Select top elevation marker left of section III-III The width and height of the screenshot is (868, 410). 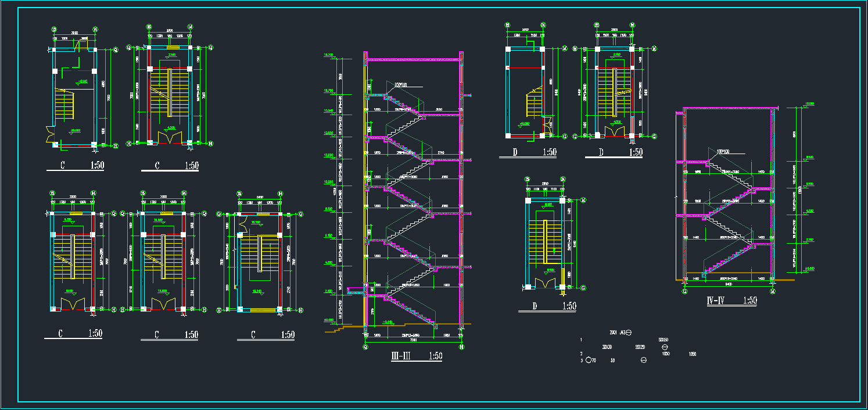tap(329, 56)
